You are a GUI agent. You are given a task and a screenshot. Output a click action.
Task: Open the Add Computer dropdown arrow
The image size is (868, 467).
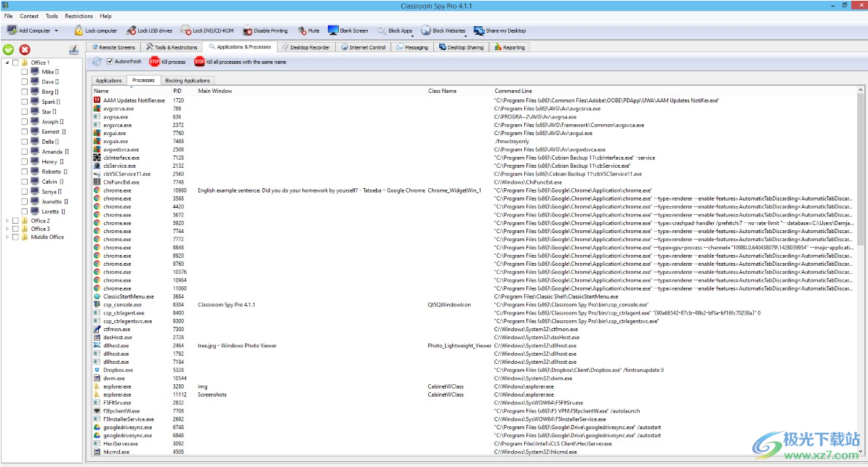point(56,31)
